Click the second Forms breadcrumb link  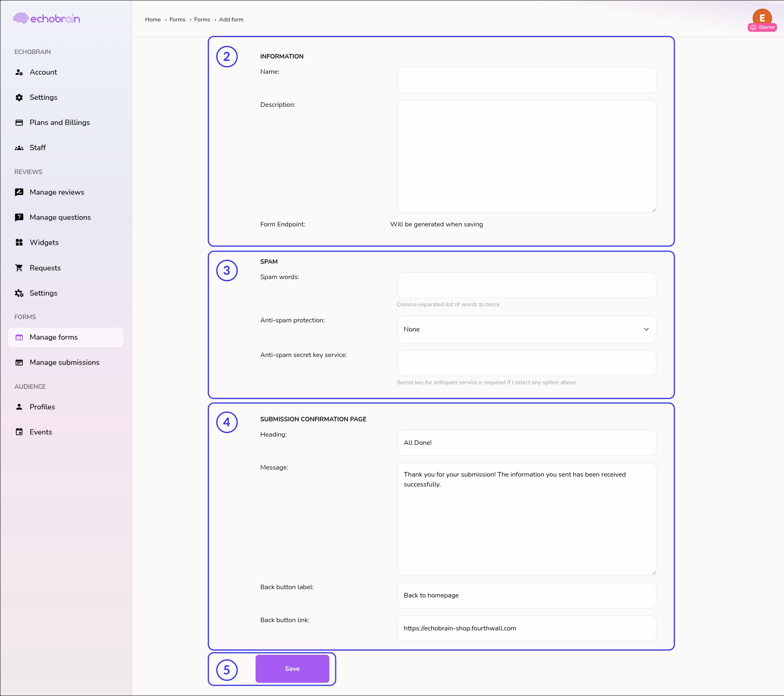coord(202,19)
